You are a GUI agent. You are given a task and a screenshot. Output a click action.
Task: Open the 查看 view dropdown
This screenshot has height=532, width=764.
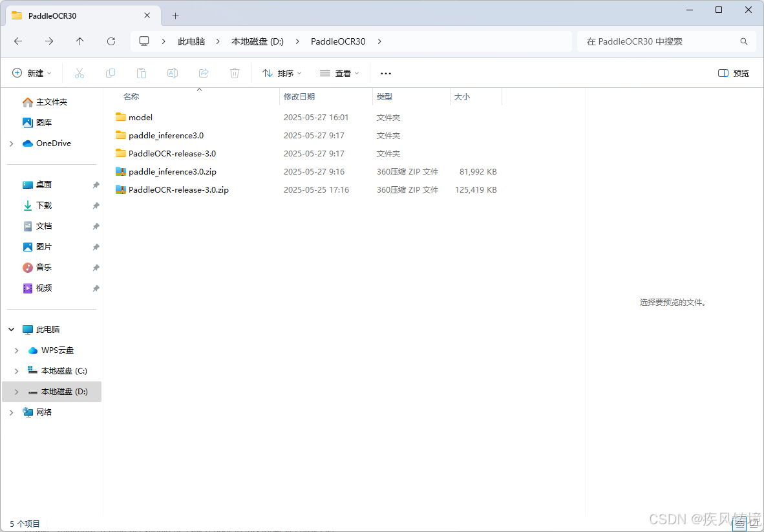pyautogui.click(x=339, y=73)
